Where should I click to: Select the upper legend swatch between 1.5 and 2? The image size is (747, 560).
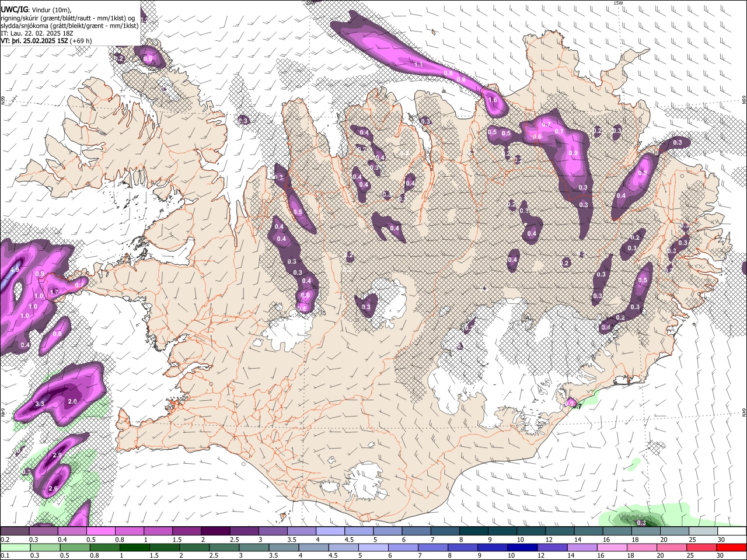(186, 531)
